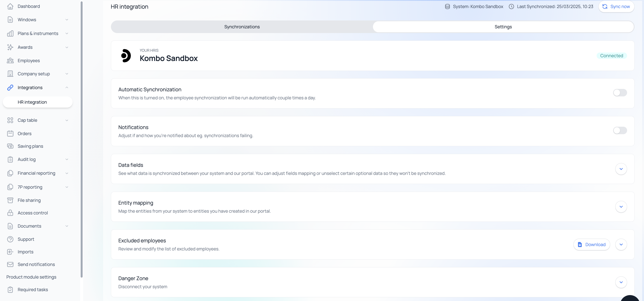
Task: Expand the Audit log chevron
Action: (x=67, y=159)
